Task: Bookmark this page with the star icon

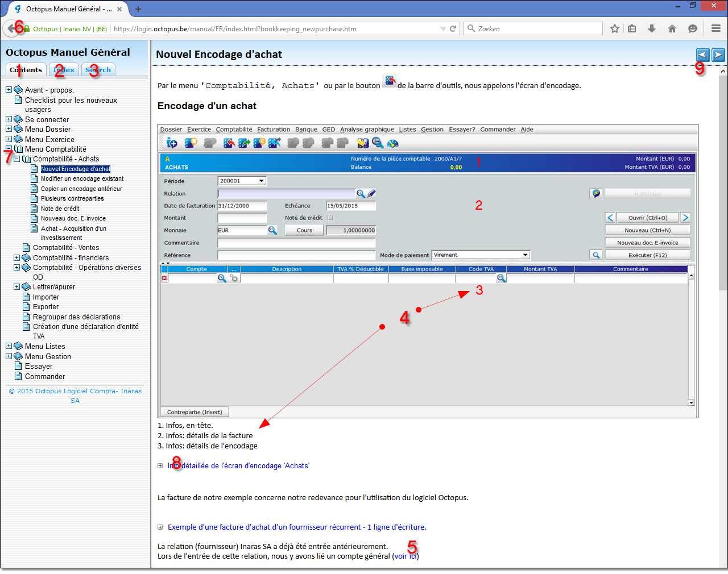Action: [x=615, y=28]
